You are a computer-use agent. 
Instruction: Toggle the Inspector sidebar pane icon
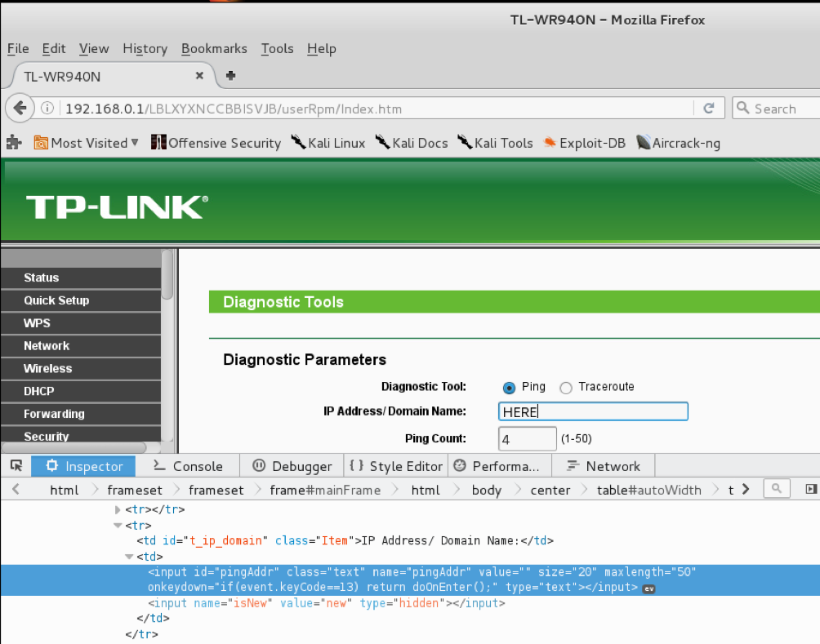point(810,489)
